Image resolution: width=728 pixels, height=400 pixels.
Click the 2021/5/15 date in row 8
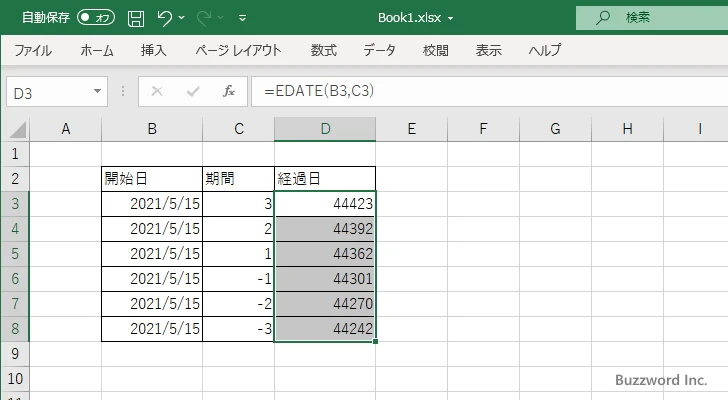click(x=152, y=329)
